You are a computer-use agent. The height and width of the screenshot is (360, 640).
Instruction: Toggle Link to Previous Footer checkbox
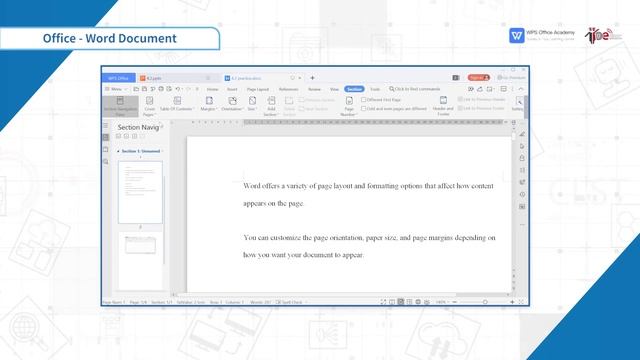[460, 108]
